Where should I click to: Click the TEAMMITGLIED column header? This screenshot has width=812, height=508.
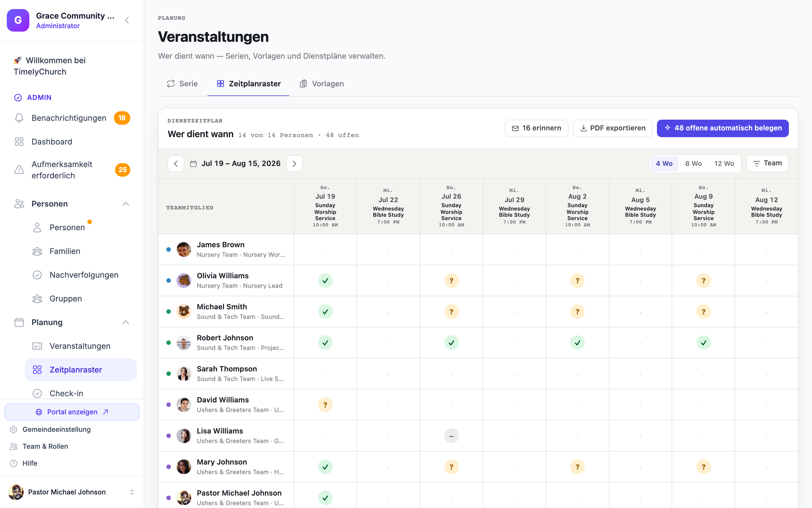[x=190, y=208]
